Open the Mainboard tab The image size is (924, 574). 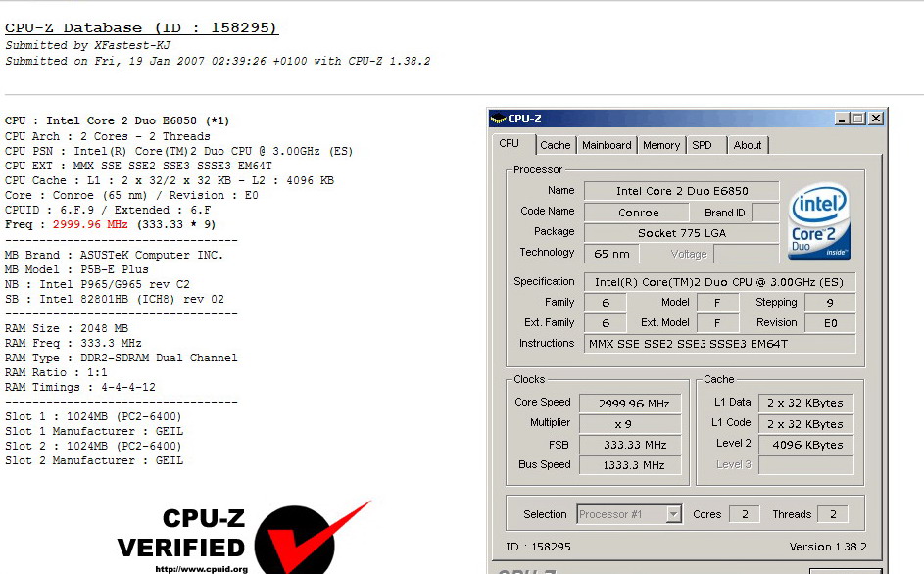tap(607, 145)
